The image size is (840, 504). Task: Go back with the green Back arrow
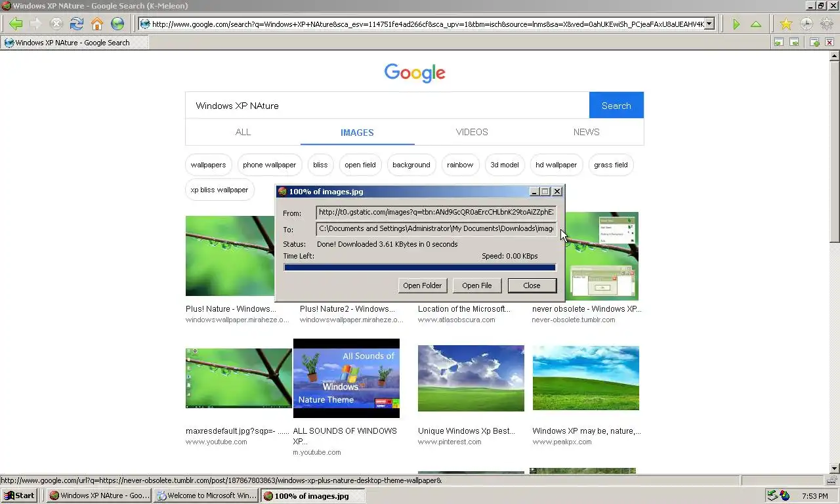pyautogui.click(x=16, y=24)
